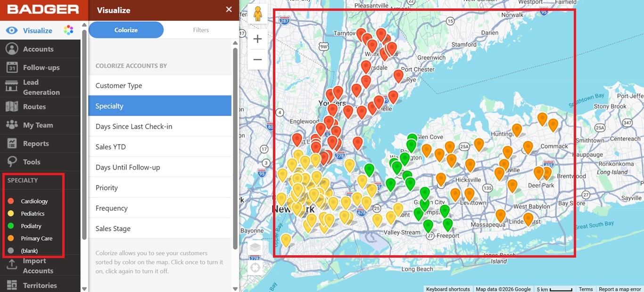644x292 pixels.
Task: Close the Visualize panel with X
Action: (x=229, y=9)
